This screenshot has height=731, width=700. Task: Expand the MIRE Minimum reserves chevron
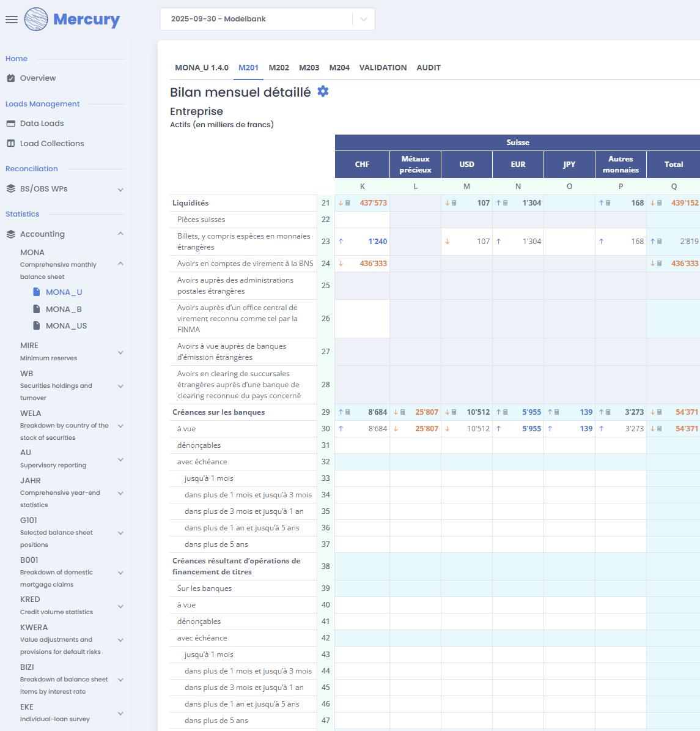[x=120, y=352]
